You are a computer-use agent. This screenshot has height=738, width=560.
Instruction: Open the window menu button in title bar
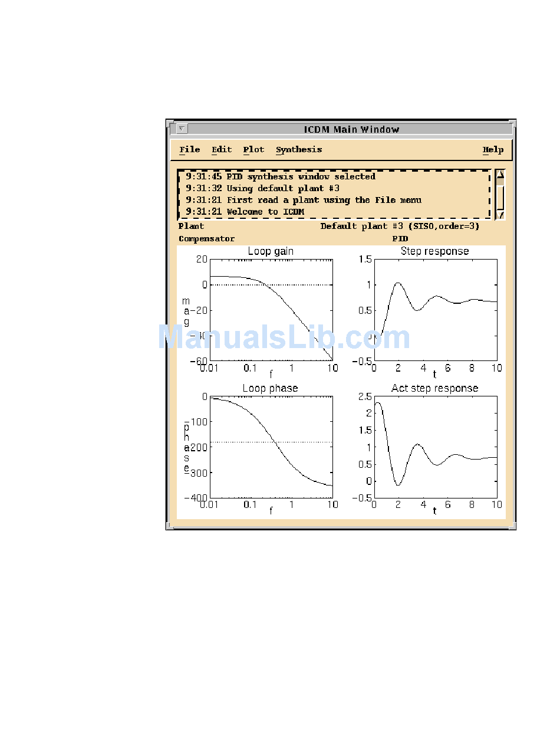[182, 129]
